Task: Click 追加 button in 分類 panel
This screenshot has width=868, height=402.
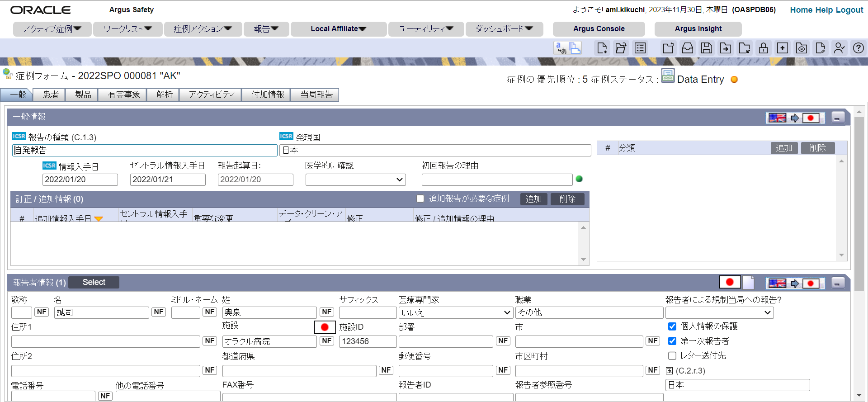Action: [x=784, y=148]
